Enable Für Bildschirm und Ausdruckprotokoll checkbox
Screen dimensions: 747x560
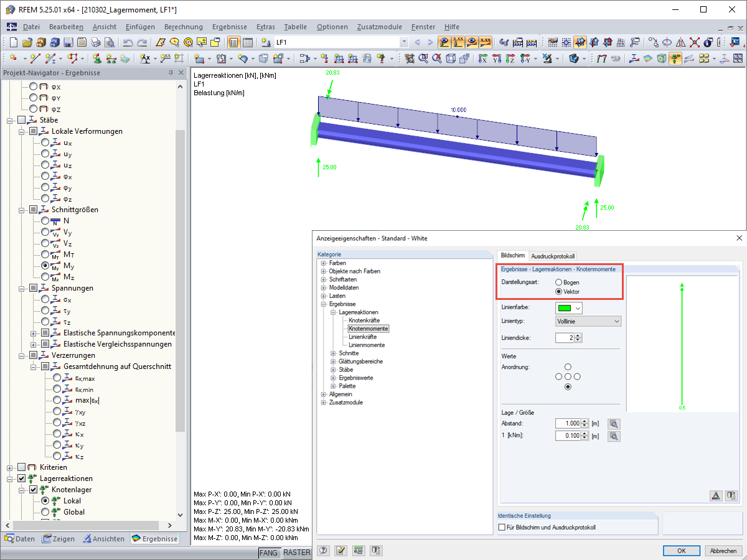(502, 527)
